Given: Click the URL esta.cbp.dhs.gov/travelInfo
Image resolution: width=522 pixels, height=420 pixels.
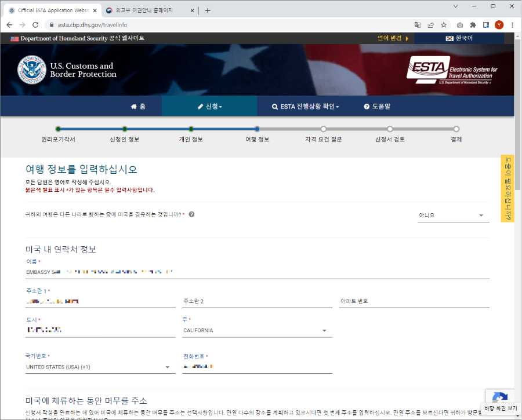Looking at the screenshot, I should pyautogui.click(x=93, y=25).
